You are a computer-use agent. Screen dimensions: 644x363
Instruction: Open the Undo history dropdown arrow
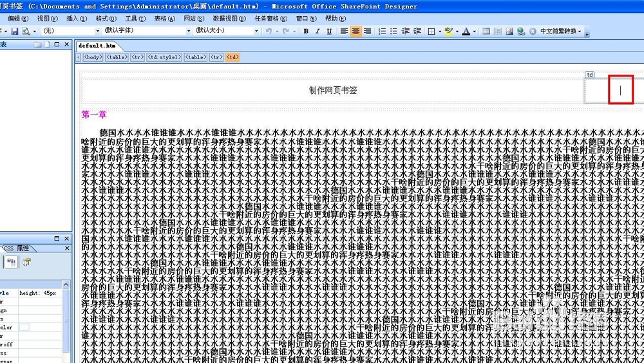click(x=277, y=31)
